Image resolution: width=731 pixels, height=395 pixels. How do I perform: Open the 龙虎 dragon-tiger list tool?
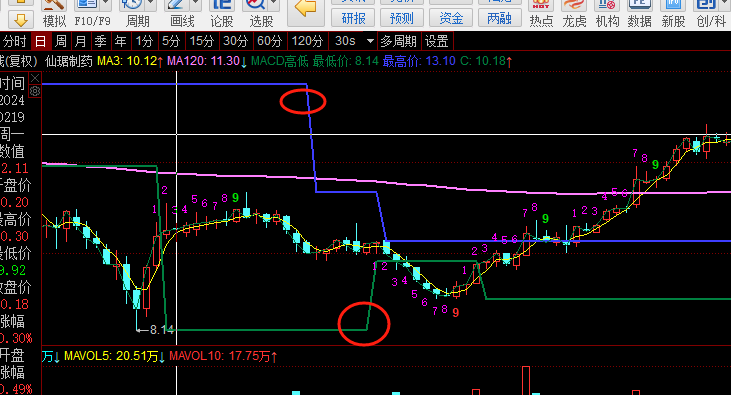click(574, 14)
